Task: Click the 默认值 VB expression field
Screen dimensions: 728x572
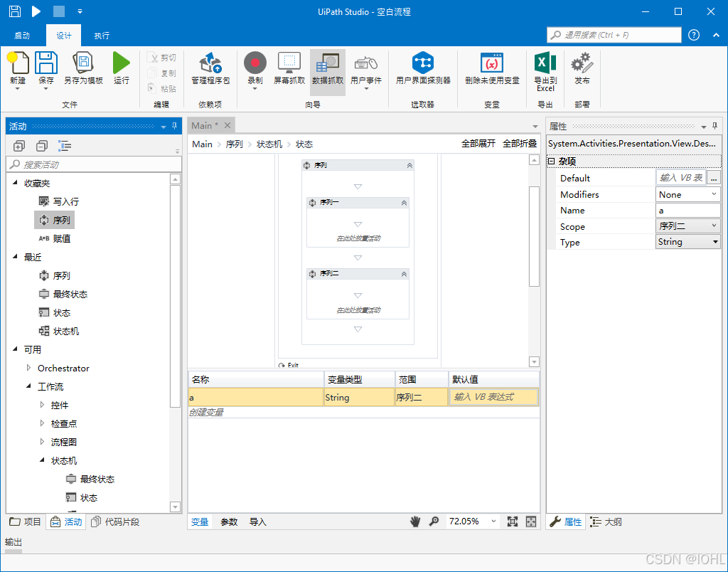Action: pos(493,397)
